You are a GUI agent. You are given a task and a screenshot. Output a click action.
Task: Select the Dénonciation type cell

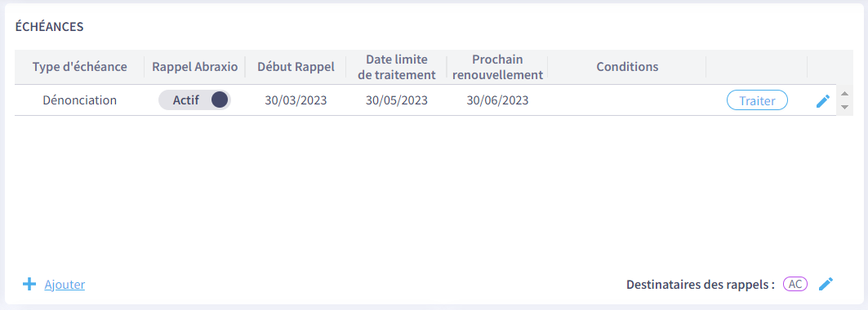pyautogui.click(x=80, y=100)
